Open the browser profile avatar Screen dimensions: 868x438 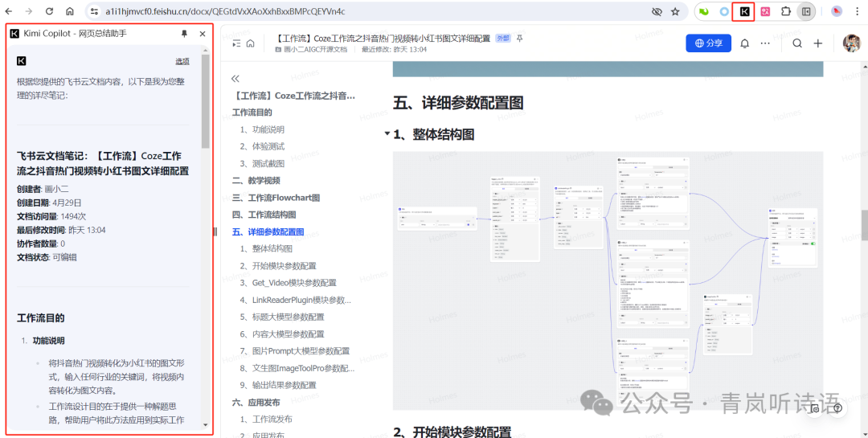[837, 11]
